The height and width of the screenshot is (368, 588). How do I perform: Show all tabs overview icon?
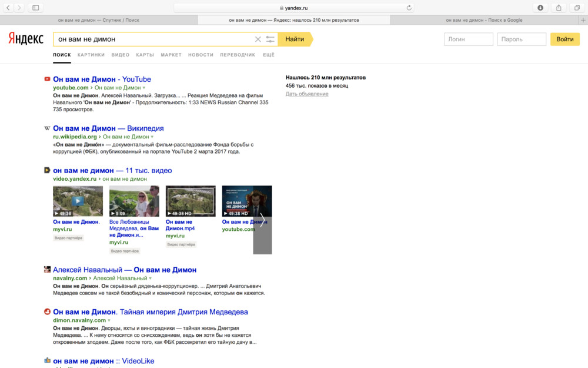pyautogui.click(x=577, y=8)
